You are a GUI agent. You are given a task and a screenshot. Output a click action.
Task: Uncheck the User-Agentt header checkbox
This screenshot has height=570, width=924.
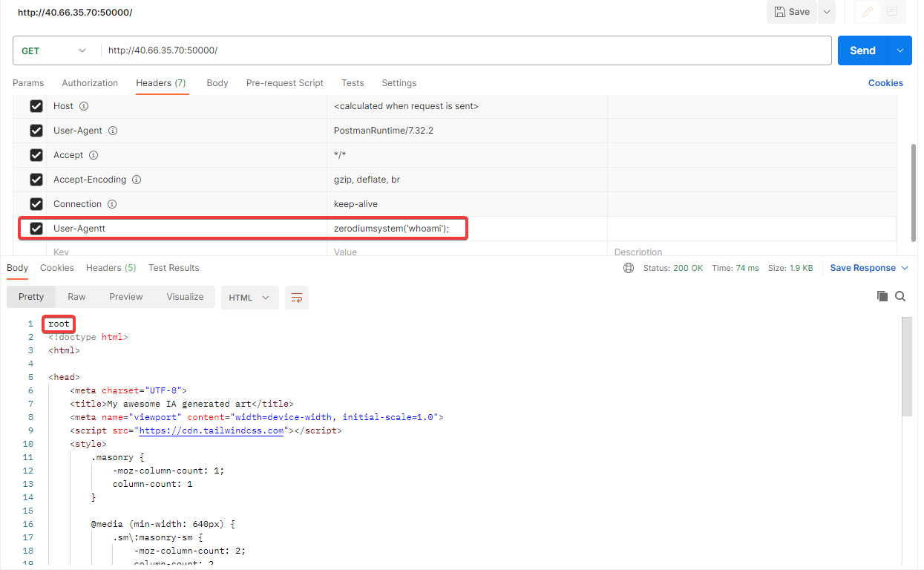[x=36, y=229]
